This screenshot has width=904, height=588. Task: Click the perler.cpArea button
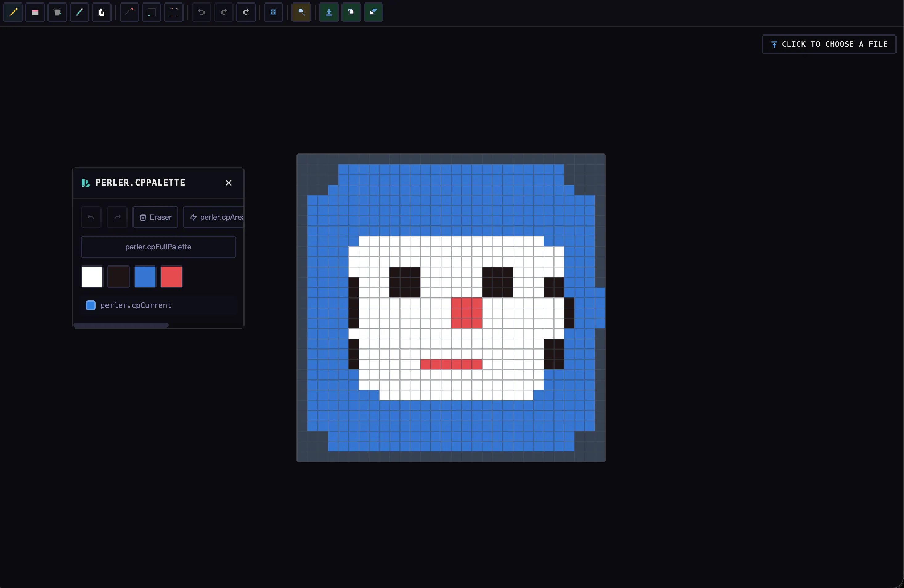tap(214, 217)
